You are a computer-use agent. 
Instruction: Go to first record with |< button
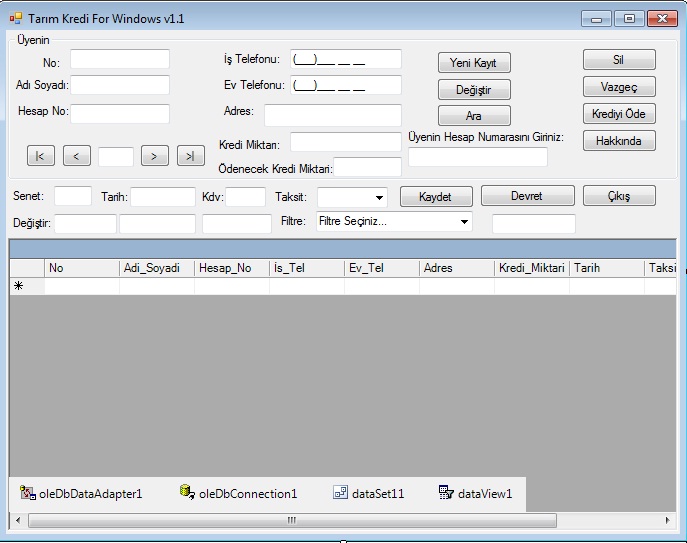pyautogui.click(x=41, y=155)
